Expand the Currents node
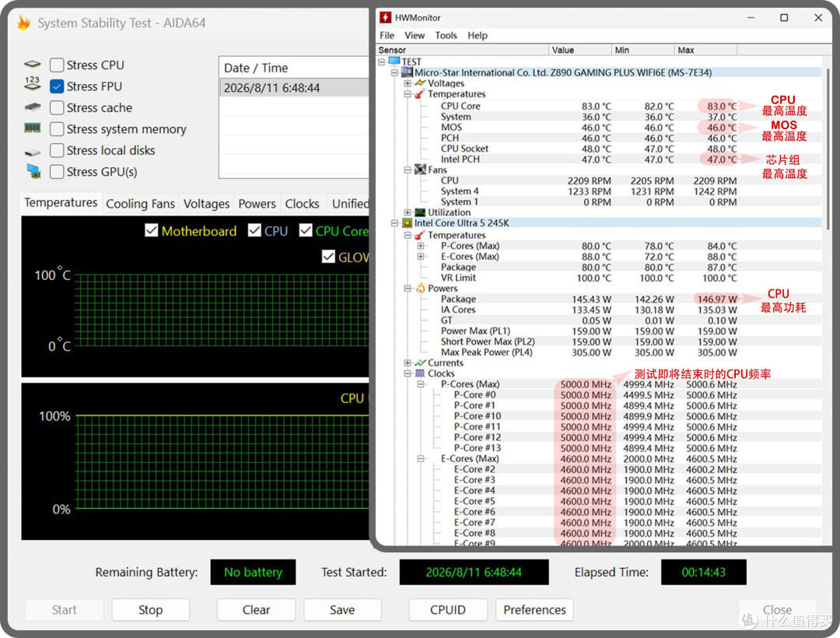The width and height of the screenshot is (840, 638). point(408,363)
